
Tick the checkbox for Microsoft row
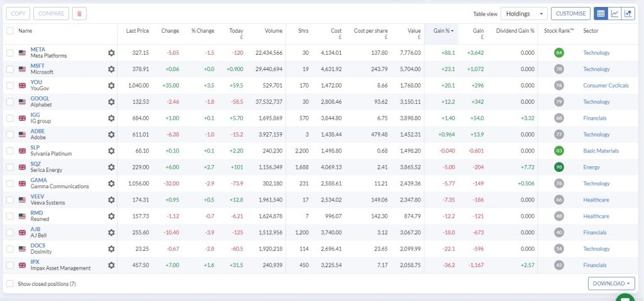tap(9, 69)
